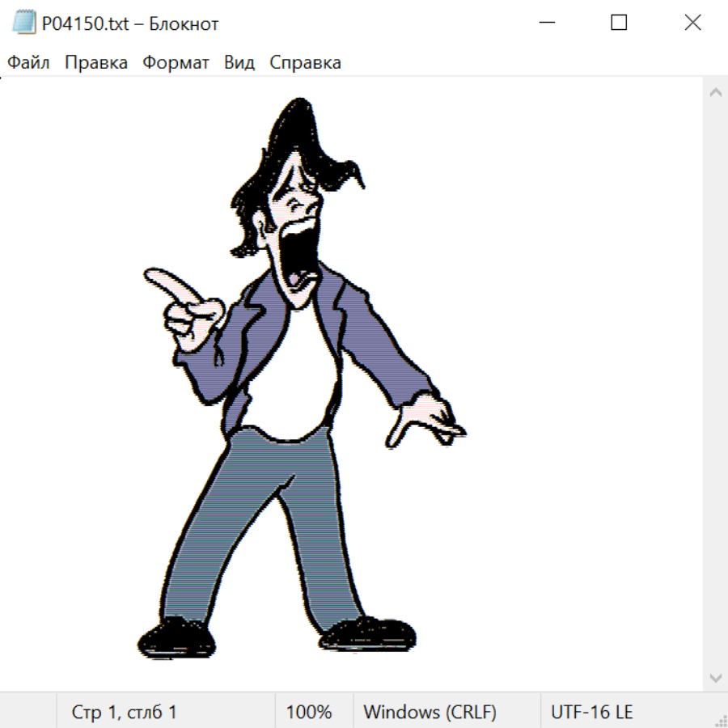The image size is (728, 728).
Task: Open the Правка menu
Action: pos(96,63)
